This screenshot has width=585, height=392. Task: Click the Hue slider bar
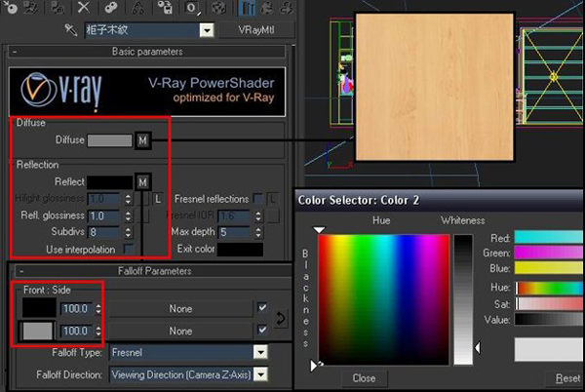(x=548, y=288)
